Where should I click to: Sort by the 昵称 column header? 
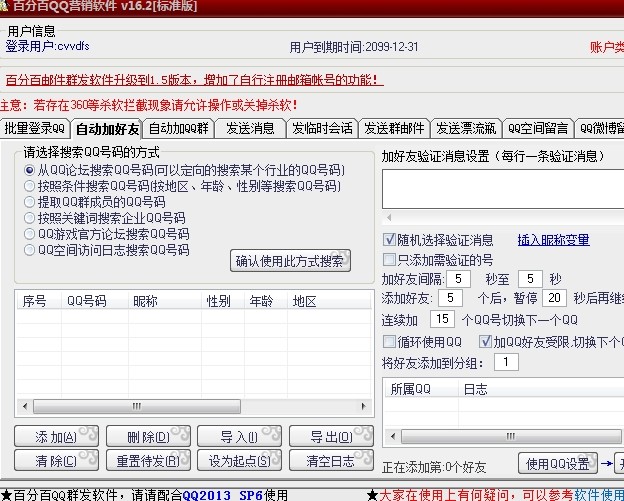[165, 301]
